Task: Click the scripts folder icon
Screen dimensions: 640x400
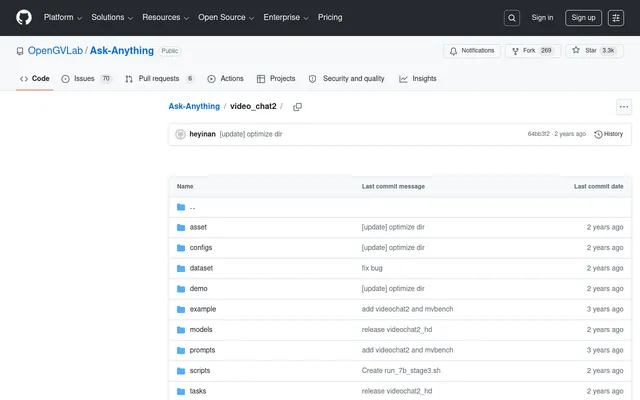Action: 181,371
